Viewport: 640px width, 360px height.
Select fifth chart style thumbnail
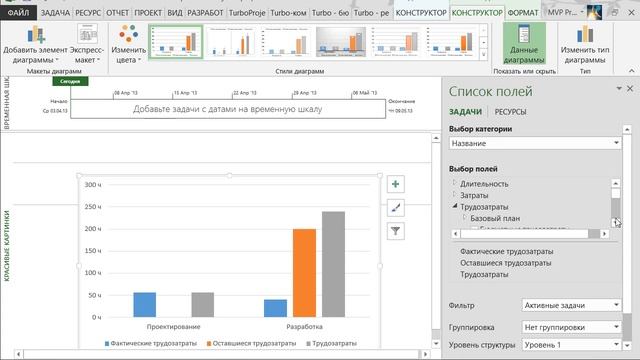(x=396, y=42)
